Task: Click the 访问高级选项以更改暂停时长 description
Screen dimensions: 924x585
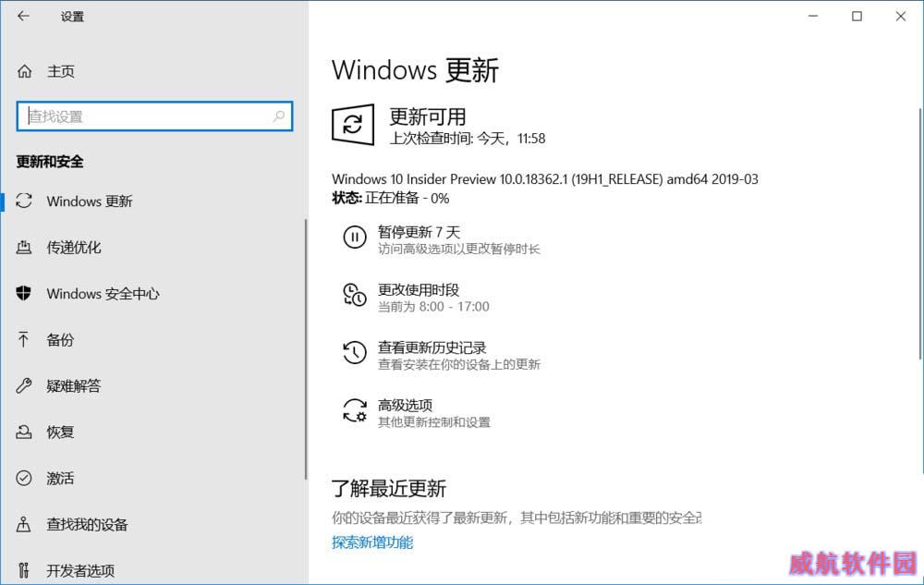Action: tap(459, 249)
